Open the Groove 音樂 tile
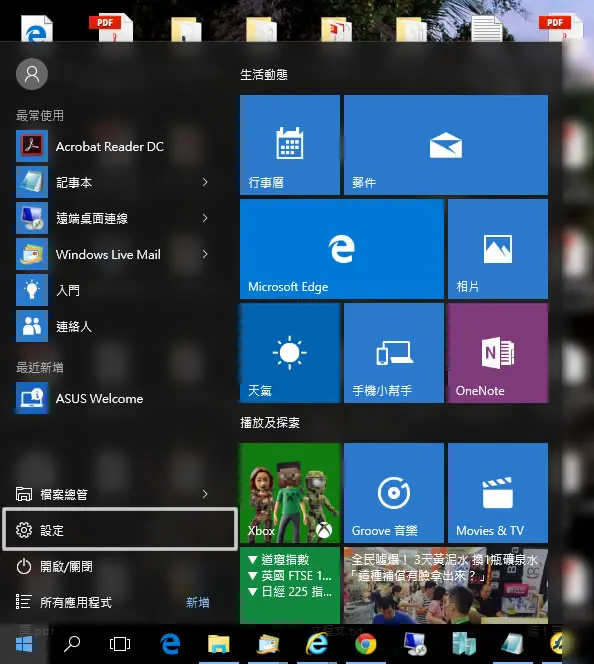Screen dimensions: 594x664 click(x=394, y=493)
